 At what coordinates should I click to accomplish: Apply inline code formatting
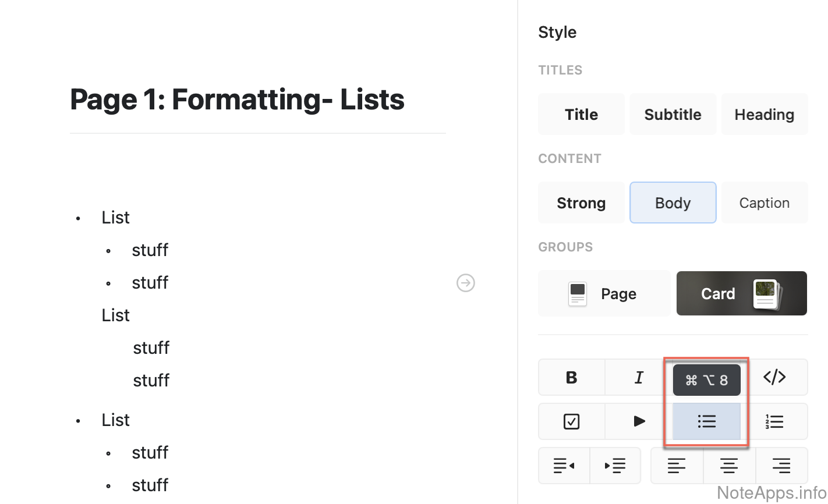774,378
